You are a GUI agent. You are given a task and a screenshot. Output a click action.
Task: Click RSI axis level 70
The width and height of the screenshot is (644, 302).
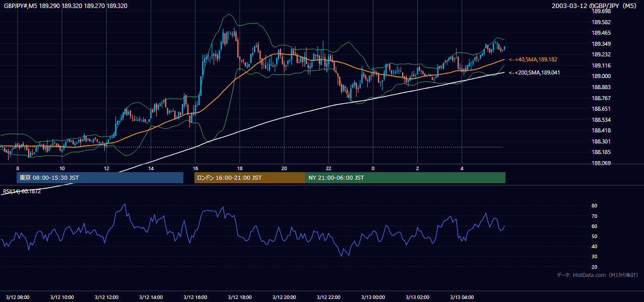point(595,216)
